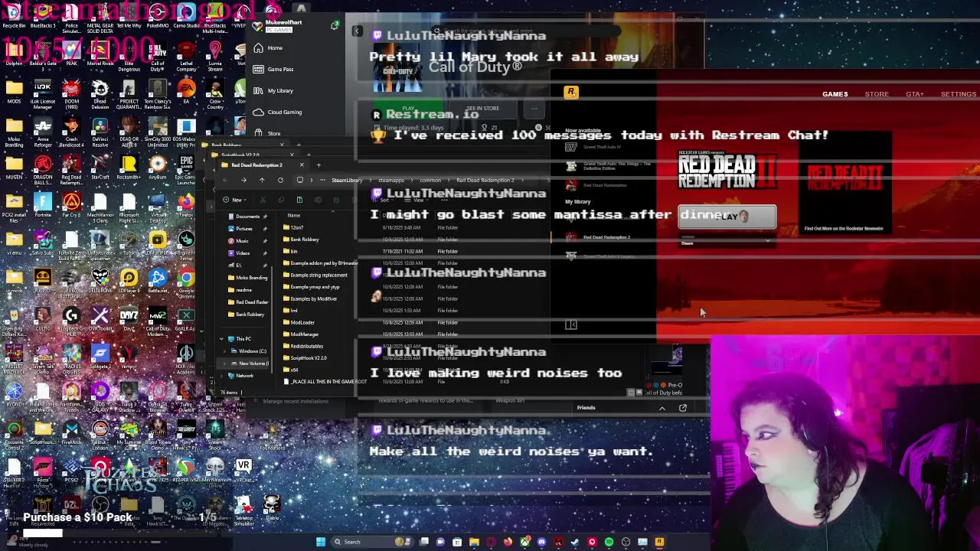Select the ScriptHook V2 2.0 folder in list

(305, 358)
